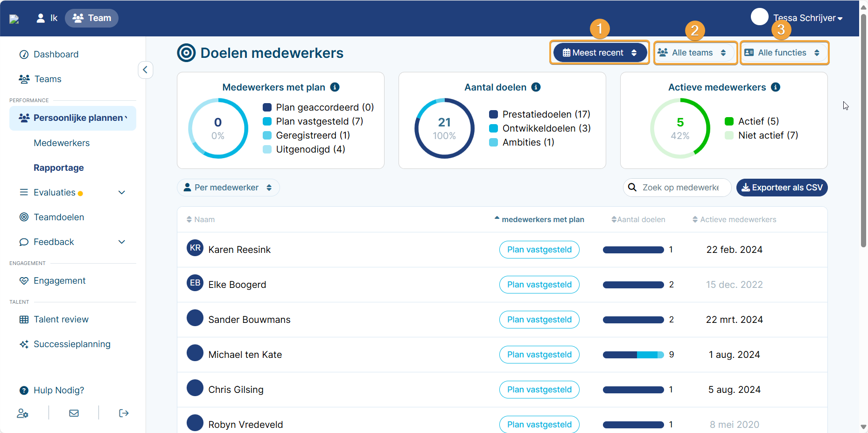The image size is (868, 433).
Task: Click Prestatiedoelen (17) legend entry
Action: [x=540, y=115]
